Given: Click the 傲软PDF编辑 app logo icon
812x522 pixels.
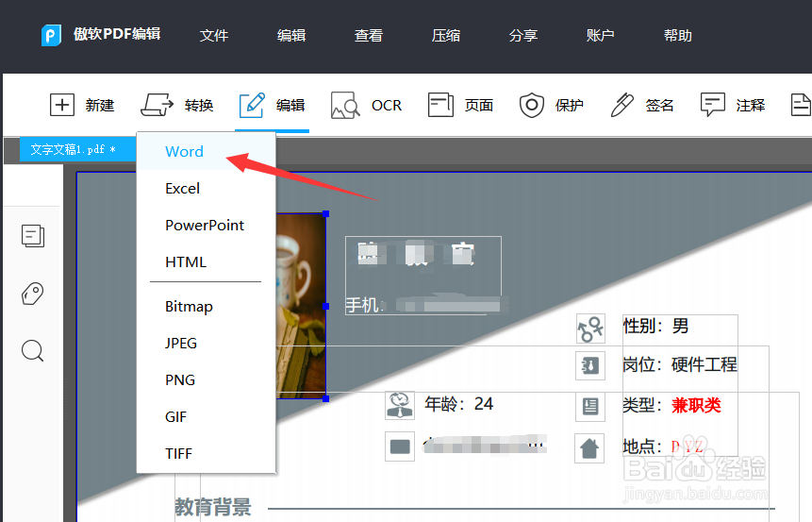Looking at the screenshot, I should [x=51, y=35].
